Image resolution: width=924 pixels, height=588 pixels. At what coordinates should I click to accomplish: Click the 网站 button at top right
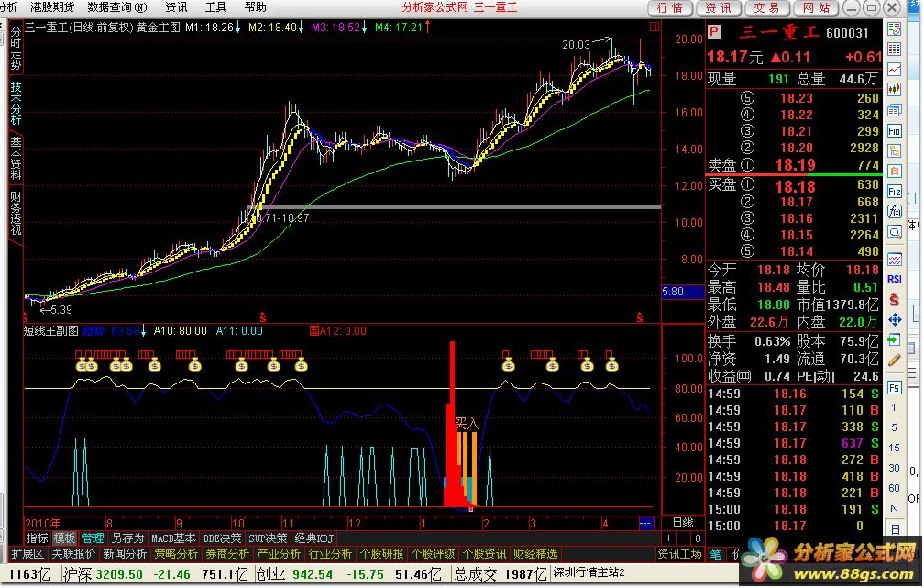pos(816,7)
